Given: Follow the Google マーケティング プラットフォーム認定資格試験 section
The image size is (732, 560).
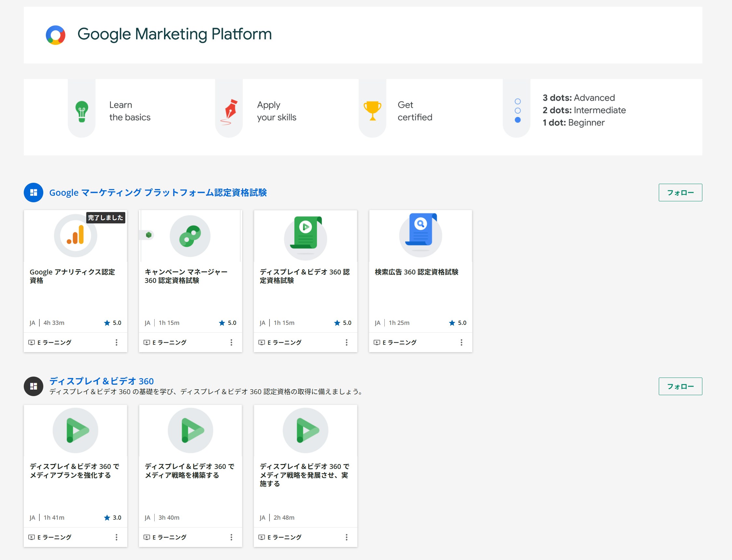Looking at the screenshot, I should coord(680,192).
